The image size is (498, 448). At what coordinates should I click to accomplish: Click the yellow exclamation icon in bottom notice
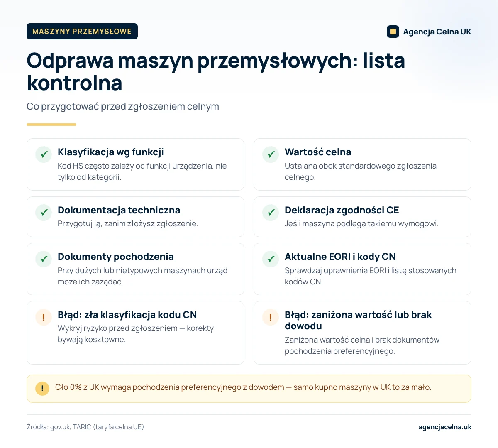point(42,389)
